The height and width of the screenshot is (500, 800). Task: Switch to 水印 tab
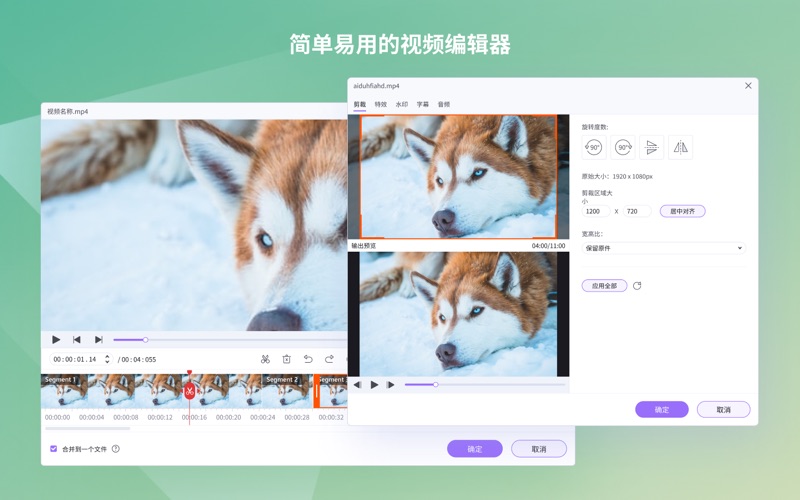pos(402,104)
